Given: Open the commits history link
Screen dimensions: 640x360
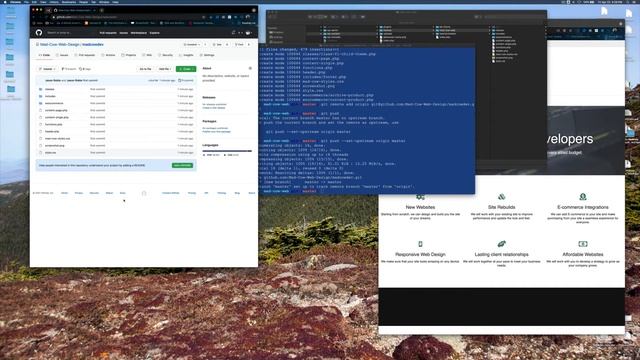Looking at the screenshot, I should (x=186, y=80).
